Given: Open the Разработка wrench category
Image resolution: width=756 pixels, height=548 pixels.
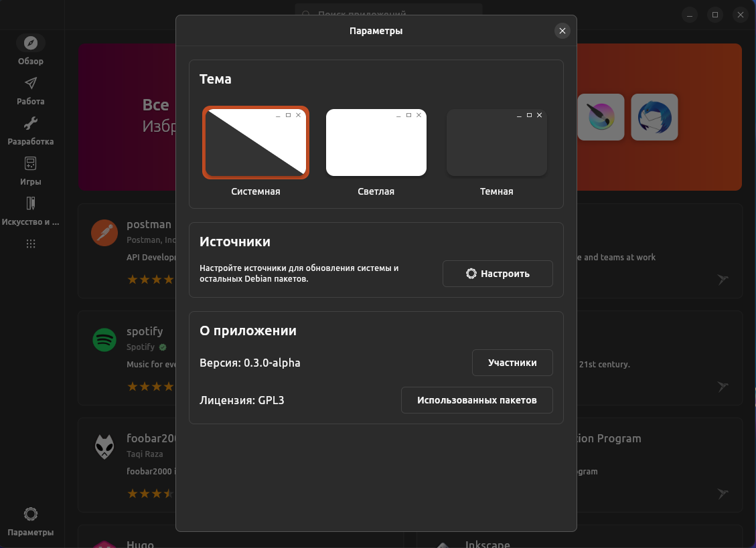Looking at the screenshot, I should point(30,123).
